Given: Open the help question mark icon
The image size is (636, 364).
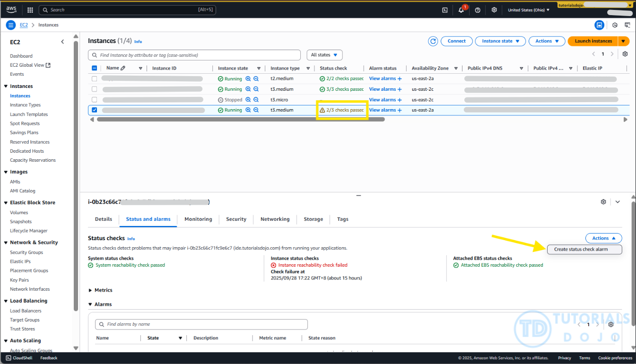Looking at the screenshot, I should coord(478,10).
